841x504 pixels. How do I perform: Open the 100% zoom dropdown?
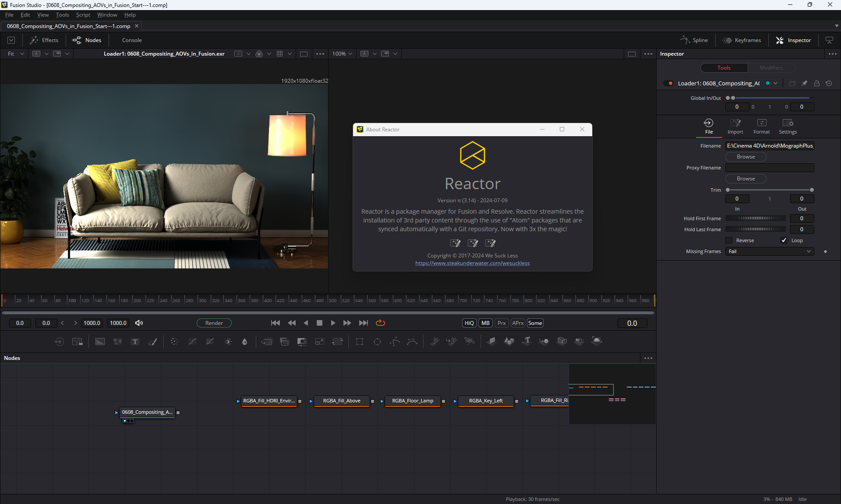pos(342,54)
